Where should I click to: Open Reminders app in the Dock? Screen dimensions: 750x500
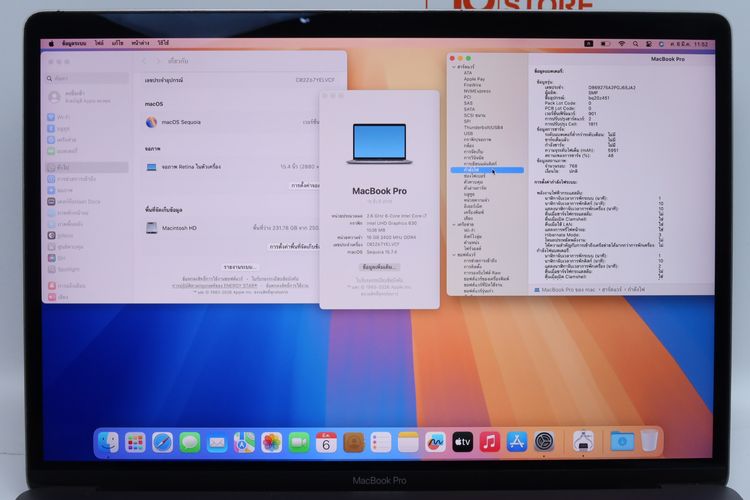tap(381, 443)
